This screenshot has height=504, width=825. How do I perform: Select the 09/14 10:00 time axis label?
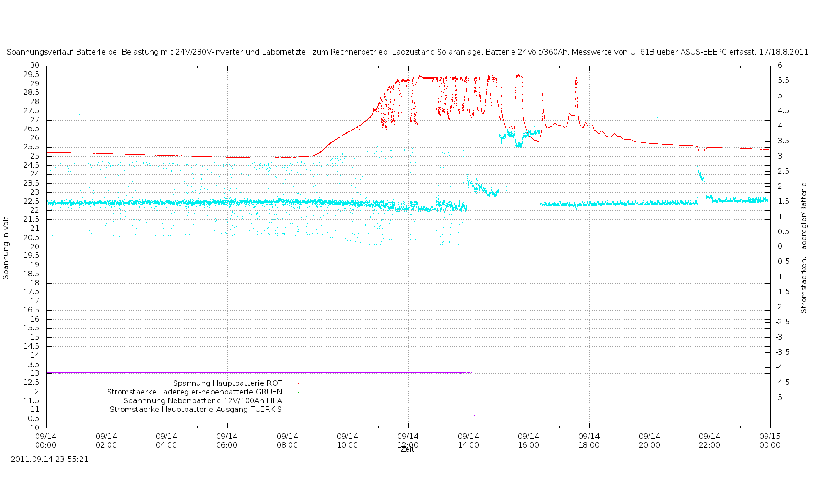(x=347, y=440)
